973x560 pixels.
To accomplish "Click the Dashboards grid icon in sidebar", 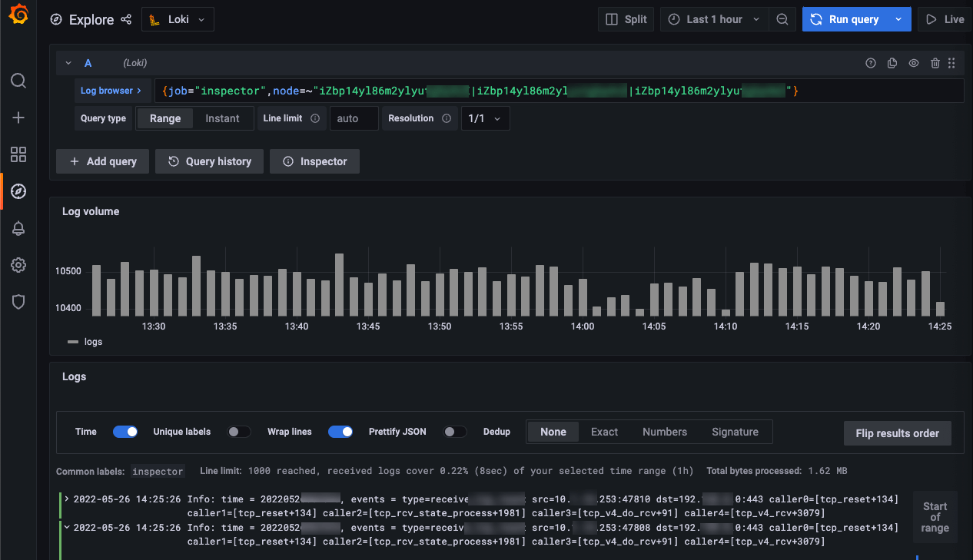I will pos(18,154).
